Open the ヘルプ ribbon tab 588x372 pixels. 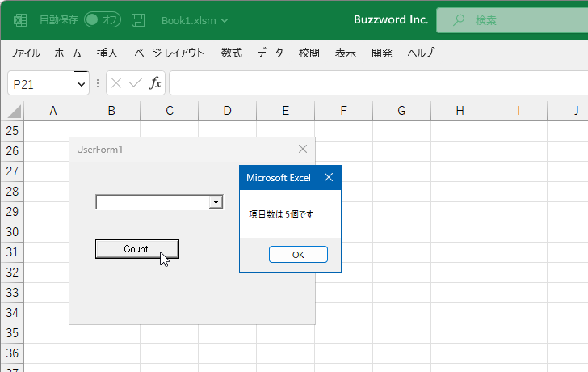421,53
